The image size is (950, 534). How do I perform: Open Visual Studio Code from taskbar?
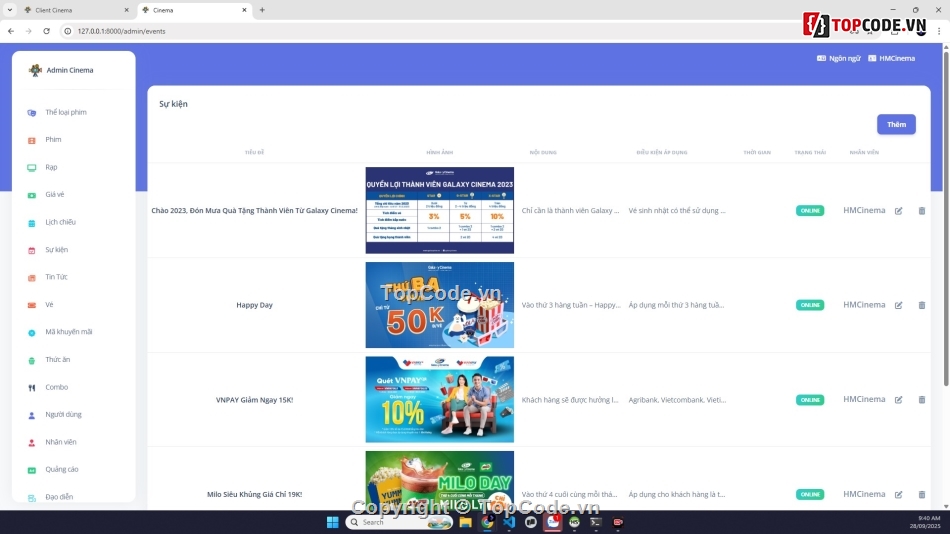[x=509, y=522]
